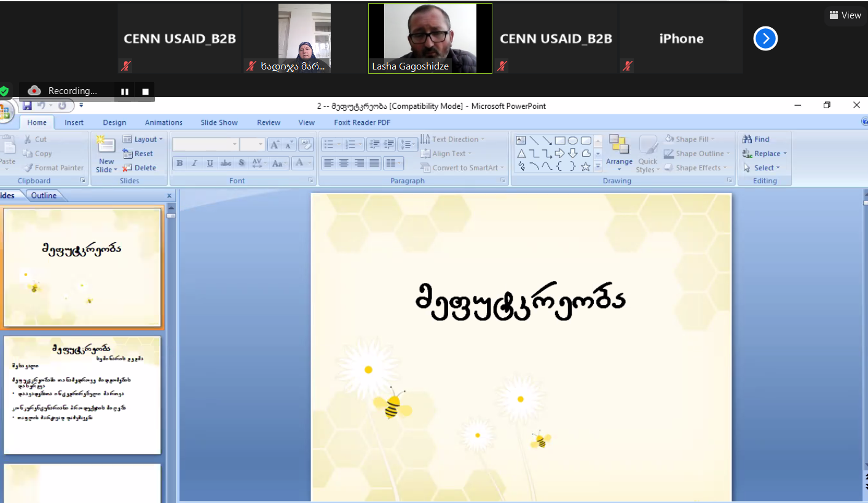
Task: Toggle Bold formatting
Action: pos(180,163)
